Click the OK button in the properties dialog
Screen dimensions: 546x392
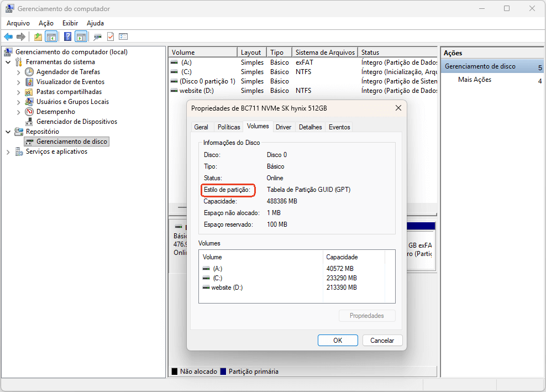(x=338, y=340)
